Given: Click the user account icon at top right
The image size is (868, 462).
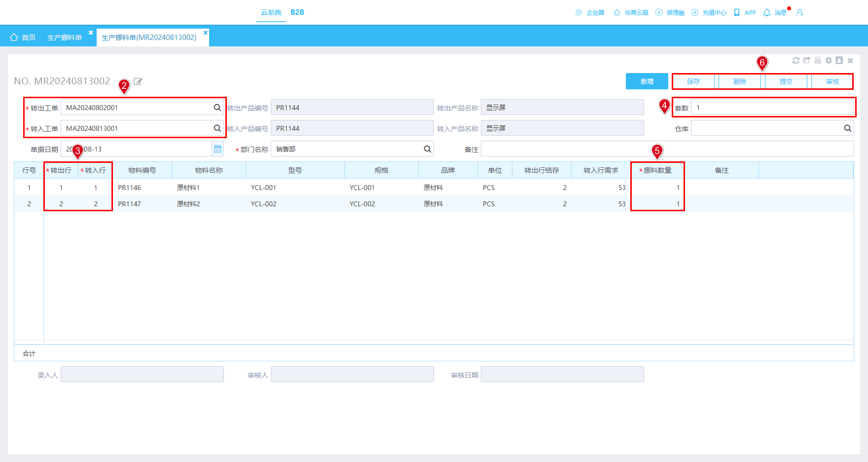Looking at the screenshot, I should point(800,12).
